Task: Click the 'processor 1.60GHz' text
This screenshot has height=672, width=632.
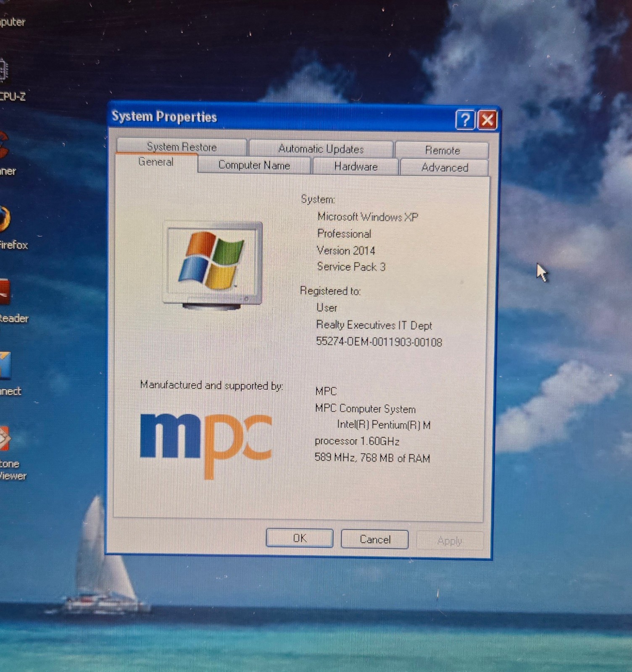Action: point(357,441)
